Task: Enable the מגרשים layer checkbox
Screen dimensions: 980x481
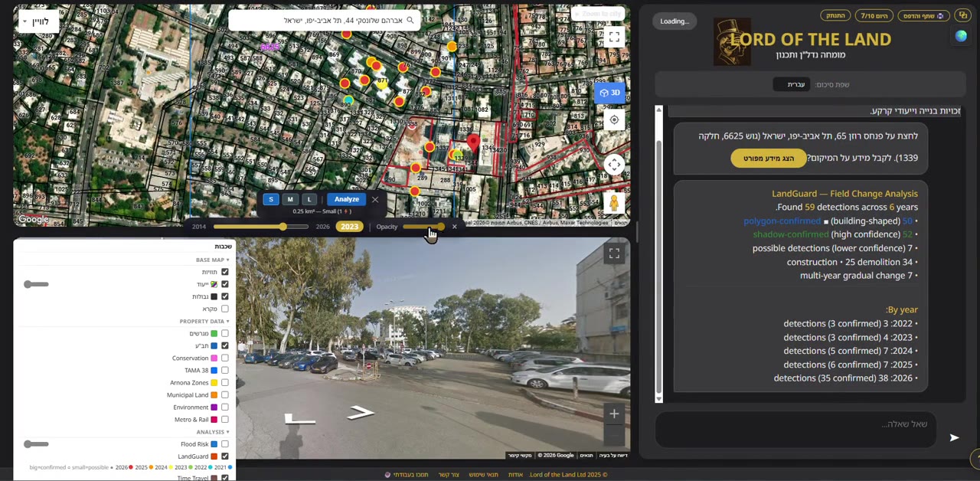Action: click(x=224, y=333)
